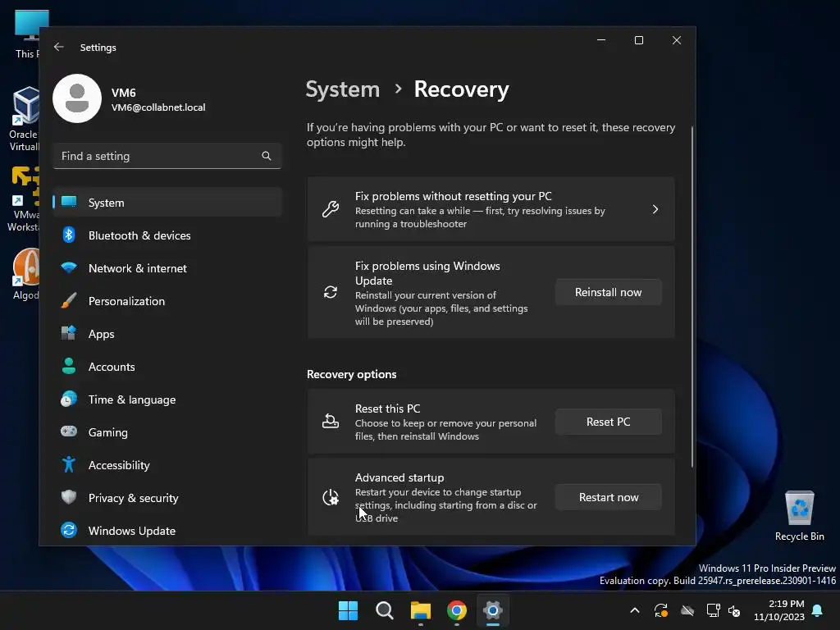Open the clock showing 2:19 PM
Screen dimensions: 840x630
(x=779, y=610)
